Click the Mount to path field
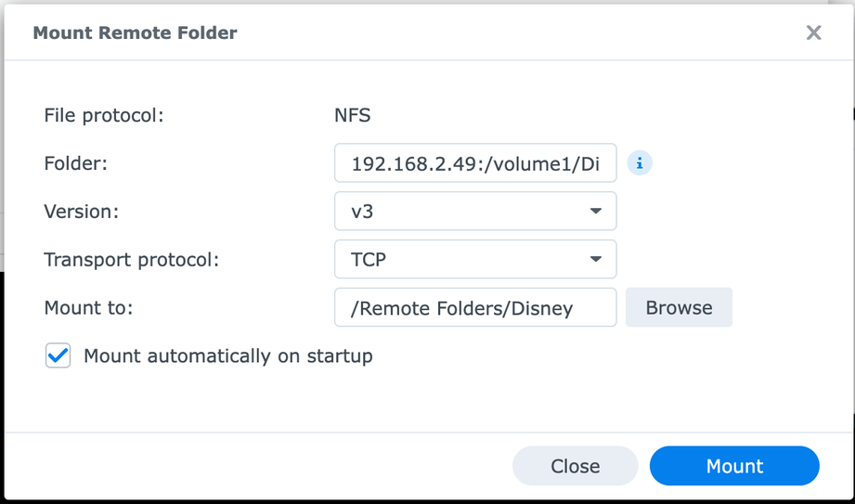This screenshot has width=855, height=504. (x=474, y=308)
